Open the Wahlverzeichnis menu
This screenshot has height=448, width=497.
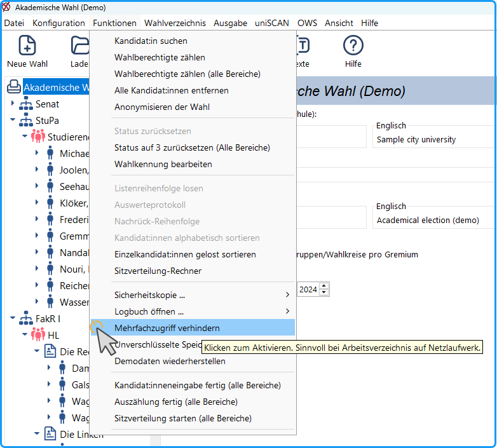175,23
